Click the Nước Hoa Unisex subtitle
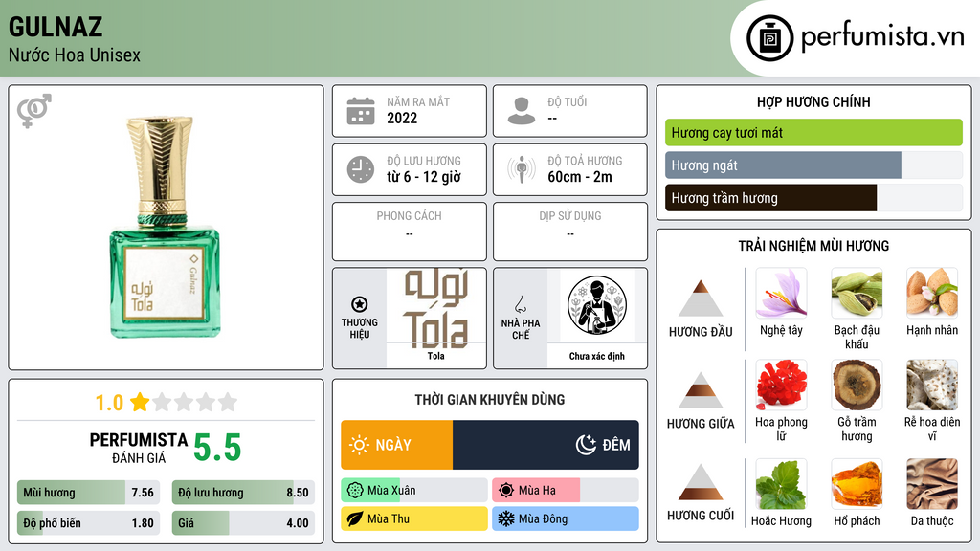Image resolution: width=980 pixels, height=551 pixels. pos(75,55)
